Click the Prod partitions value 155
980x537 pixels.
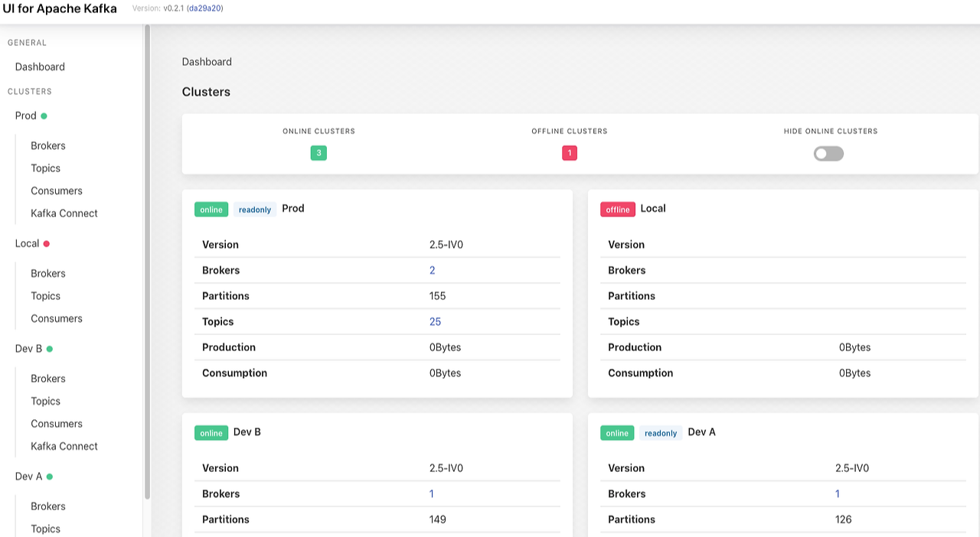(438, 296)
